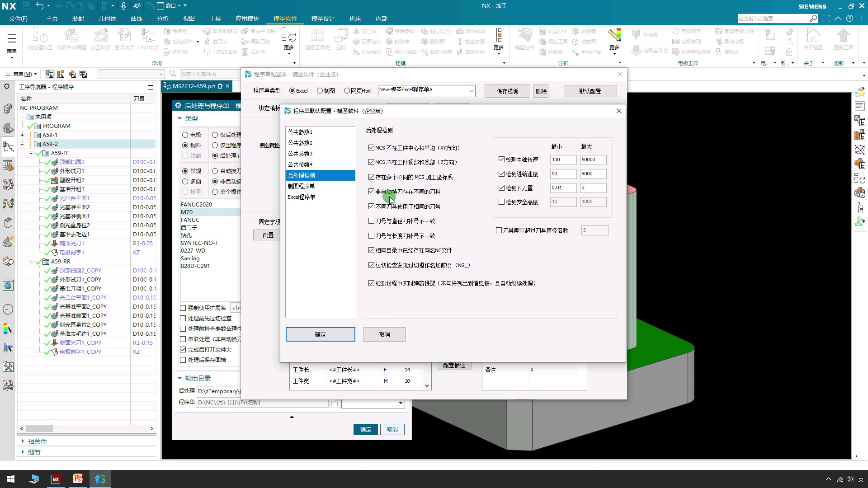
Task: Open dropdown next to 程序单 path
Action: click(401, 403)
